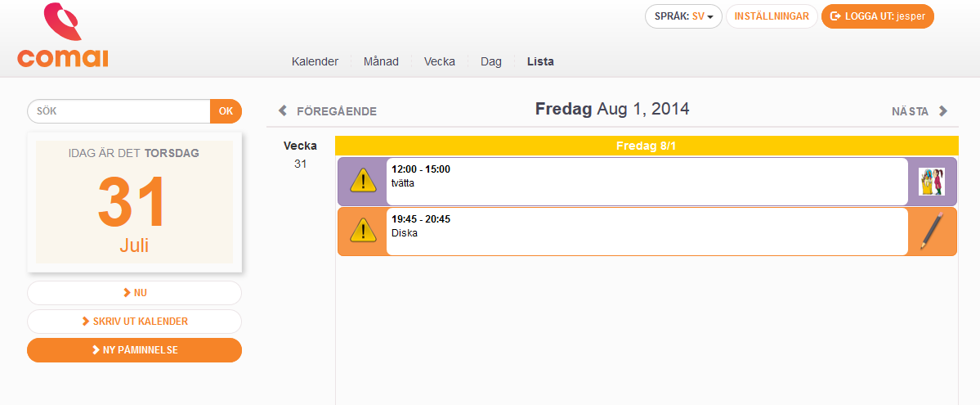Screen dimensions: 980x405
Task: Create a new reminder with Ny påminnelse
Action: (x=134, y=350)
